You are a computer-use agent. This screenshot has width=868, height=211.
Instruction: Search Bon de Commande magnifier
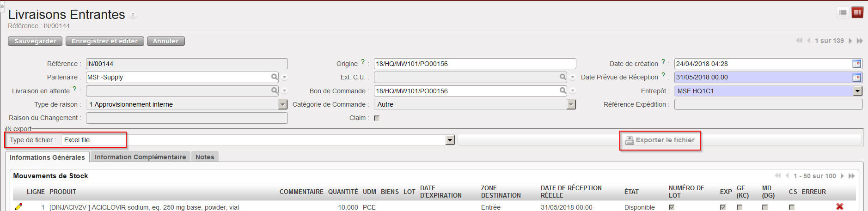pos(563,91)
